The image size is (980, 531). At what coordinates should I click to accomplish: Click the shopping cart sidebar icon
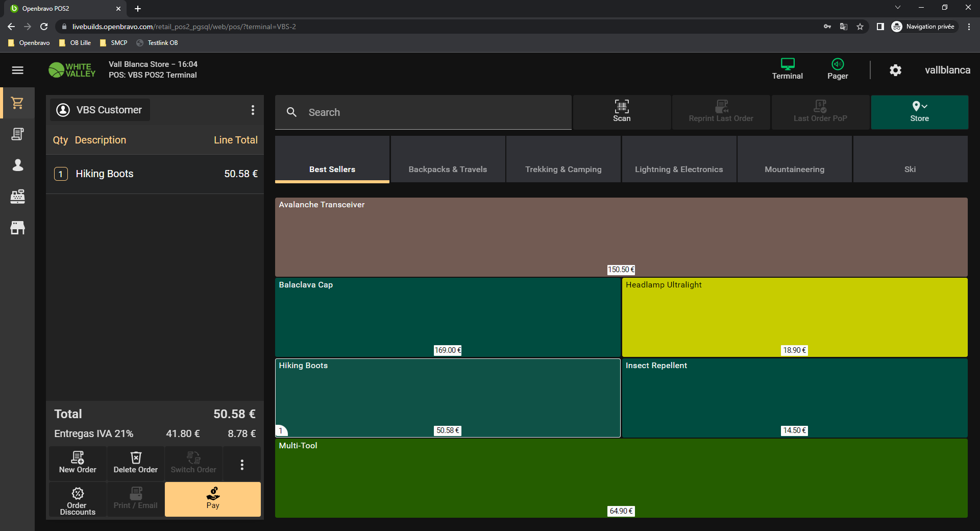tap(17, 103)
